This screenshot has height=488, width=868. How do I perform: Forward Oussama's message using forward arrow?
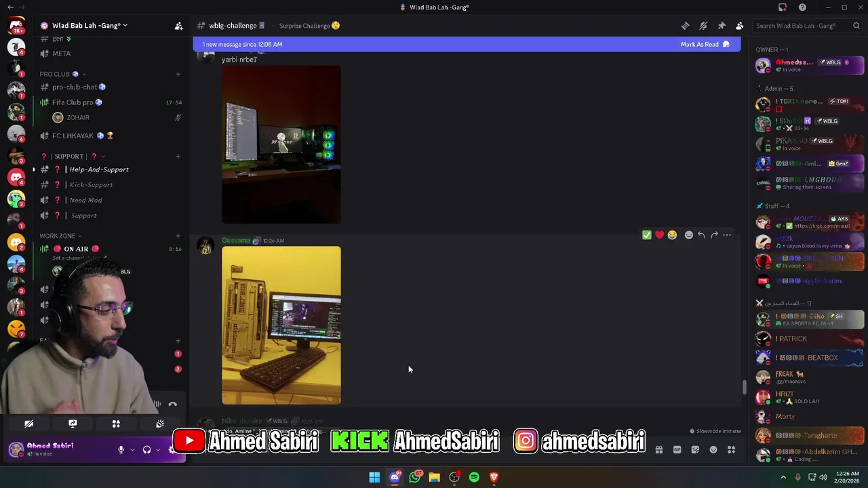pos(714,235)
